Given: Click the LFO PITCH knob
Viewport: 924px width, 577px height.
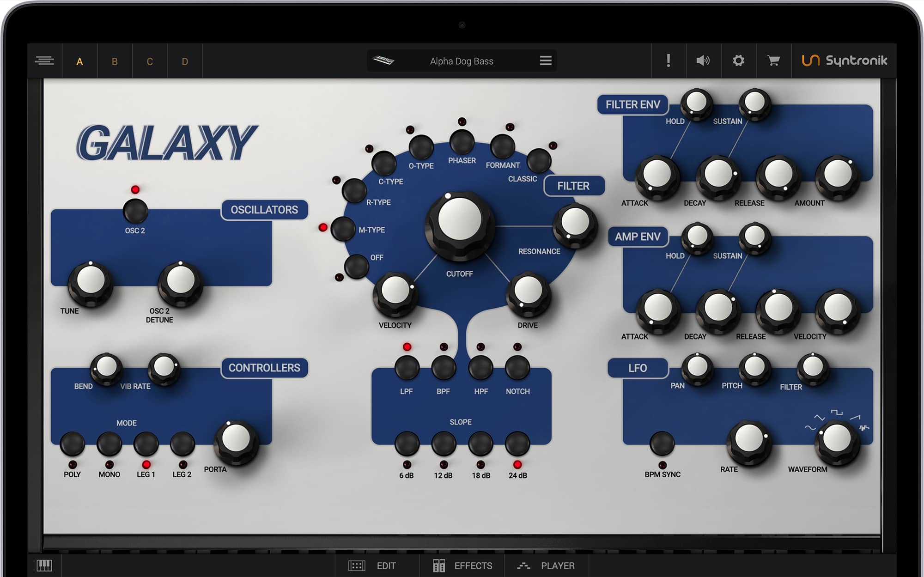Looking at the screenshot, I should [x=755, y=368].
